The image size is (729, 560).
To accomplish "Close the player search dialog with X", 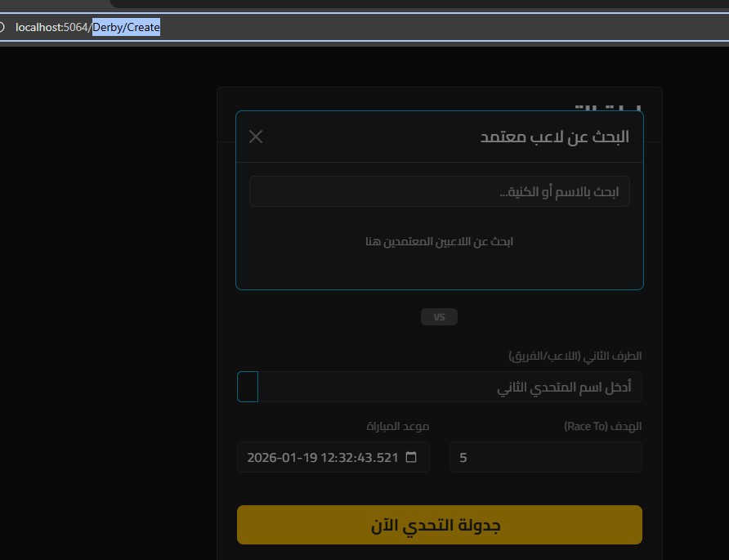I will (x=256, y=137).
